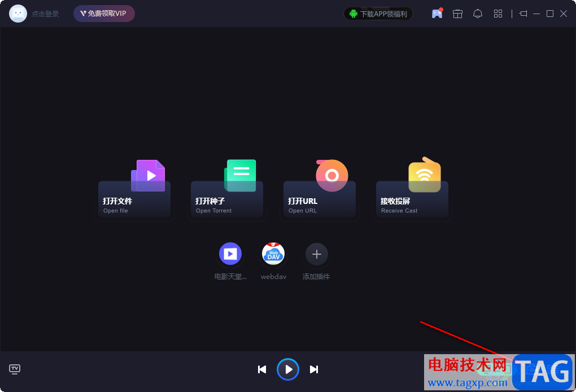Launch the webdav plugin icon
This screenshot has width=576, height=392.
[x=273, y=254]
